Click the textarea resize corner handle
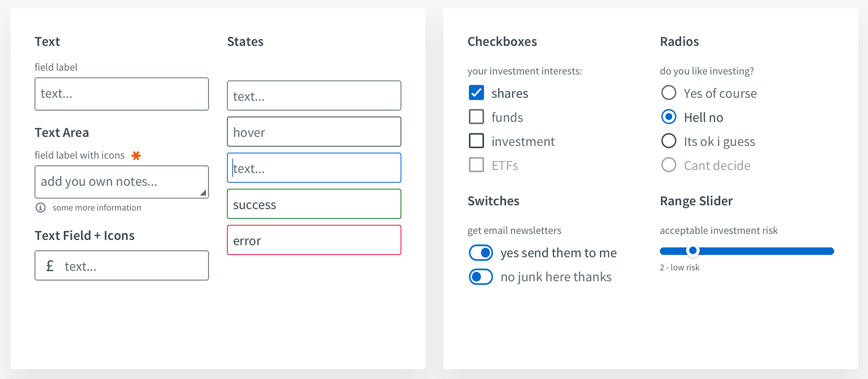This screenshot has height=379, width=868. [x=203, y=193]
